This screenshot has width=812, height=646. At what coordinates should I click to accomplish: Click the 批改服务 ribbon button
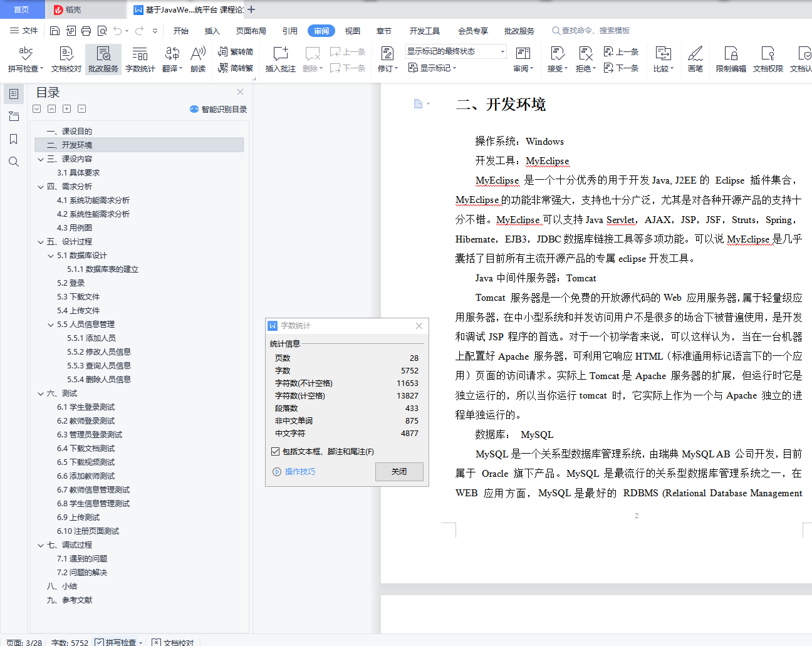click(103, 60)
